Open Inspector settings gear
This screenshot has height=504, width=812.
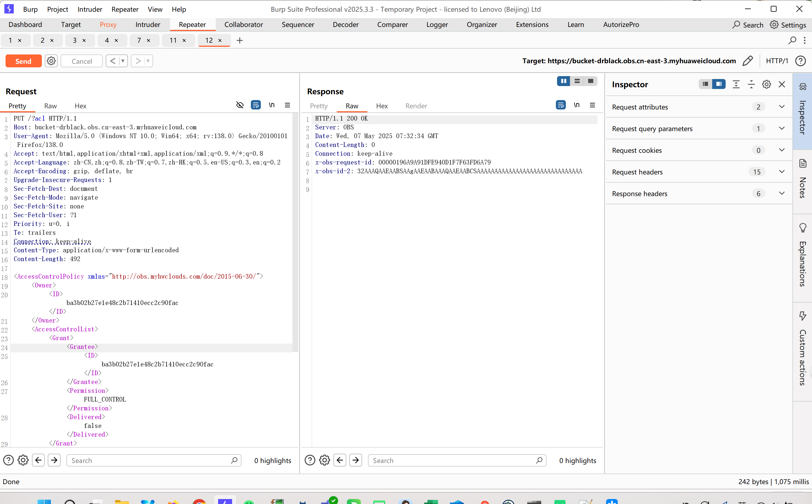pyautogui.click(x=766, y=84)
